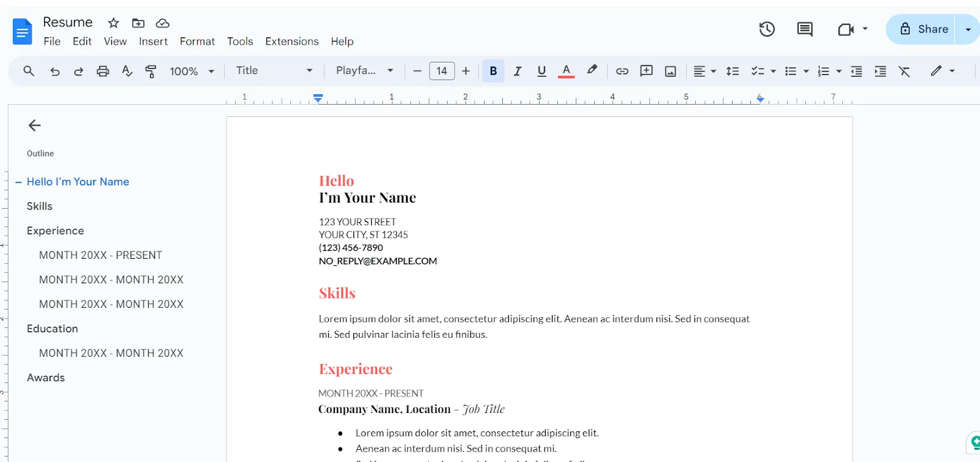Click the move to folder icon
This screenshot has height=462, width=980.
(x=138, y=23)
